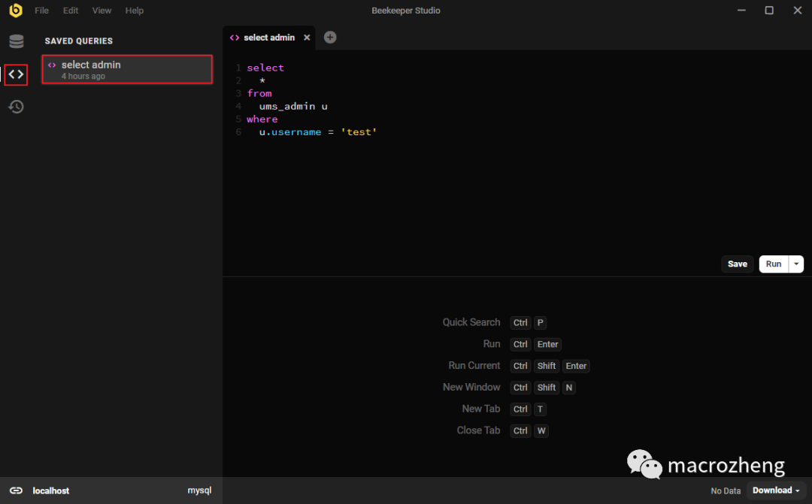This screenshot has height=504, width=812.
Task: Click the 'W' key hint for Close Tab
Action: [x=541, y=430]
